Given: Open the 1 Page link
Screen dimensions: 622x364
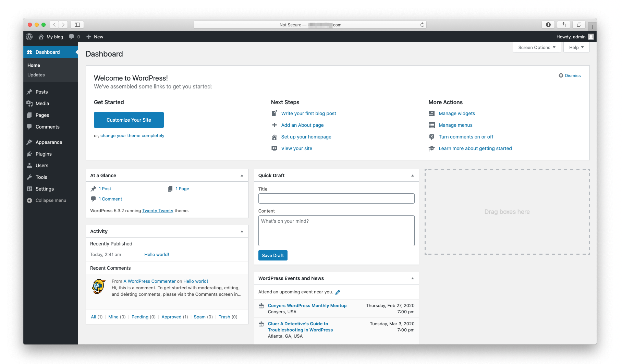Looking at the screenshot, I should 182,189.
